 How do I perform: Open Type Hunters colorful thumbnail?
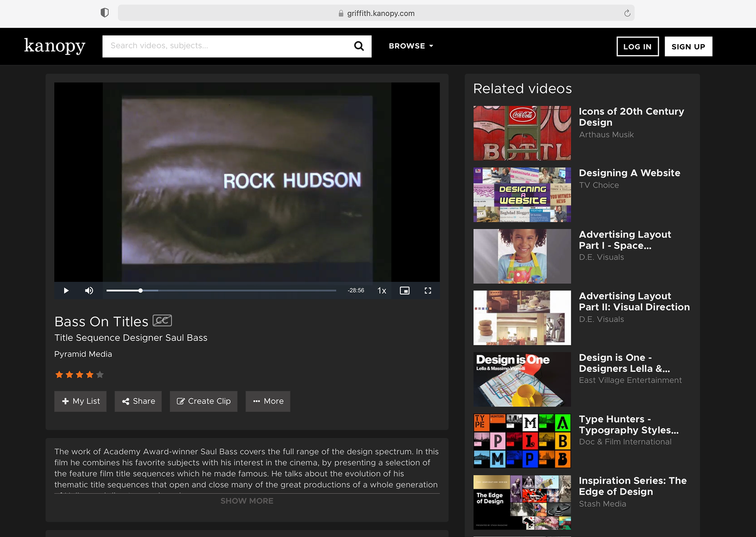522,441
